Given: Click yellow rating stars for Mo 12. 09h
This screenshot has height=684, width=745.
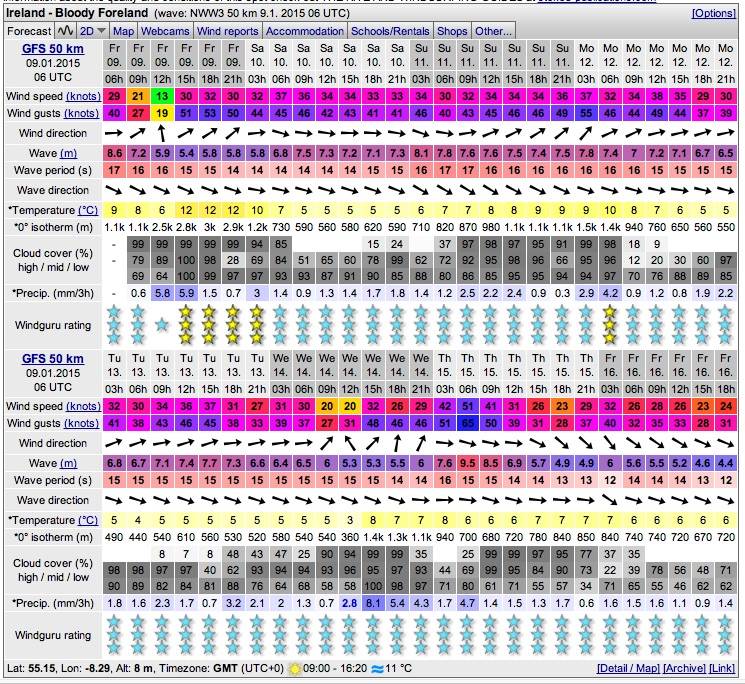Looking at the screenshot, I should click(611, 325).
